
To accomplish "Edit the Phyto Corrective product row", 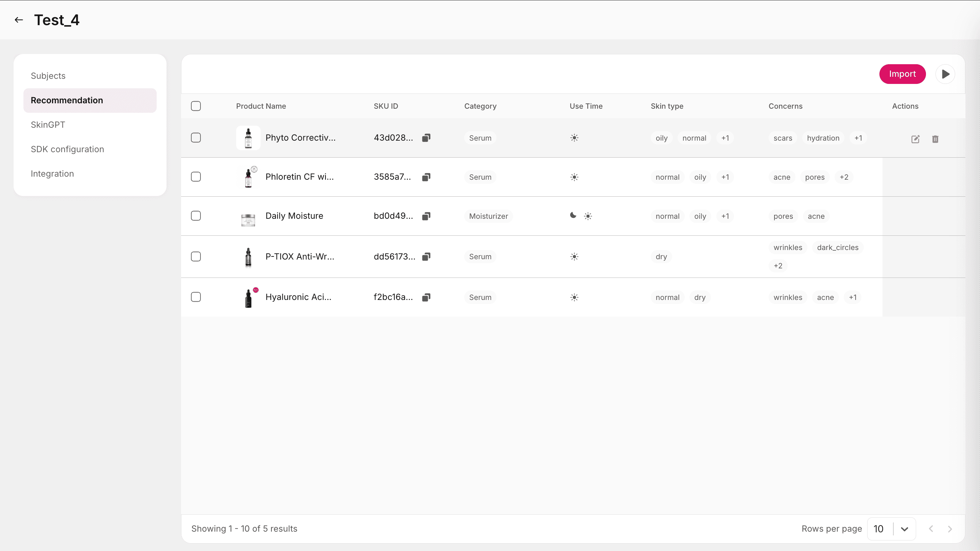I will coord(915,139).
